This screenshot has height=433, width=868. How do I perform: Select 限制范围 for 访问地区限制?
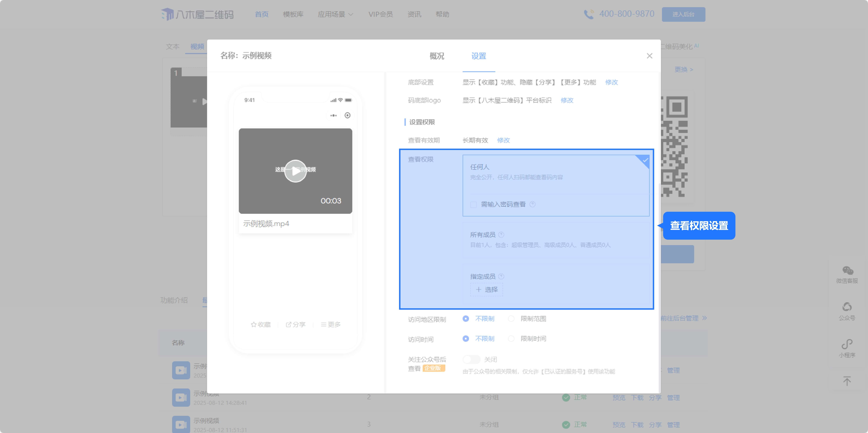(x=511, y=319)
